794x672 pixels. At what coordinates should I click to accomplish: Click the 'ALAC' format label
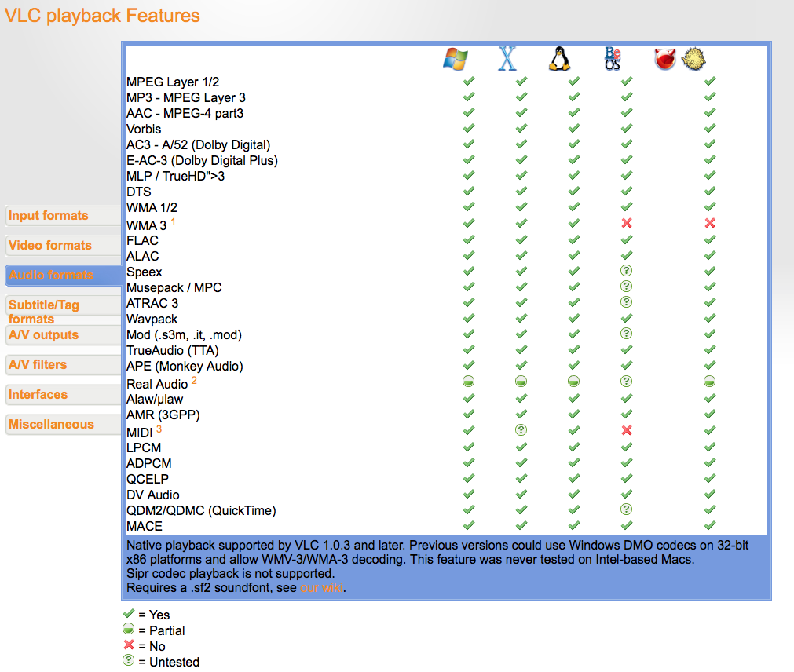143,256
